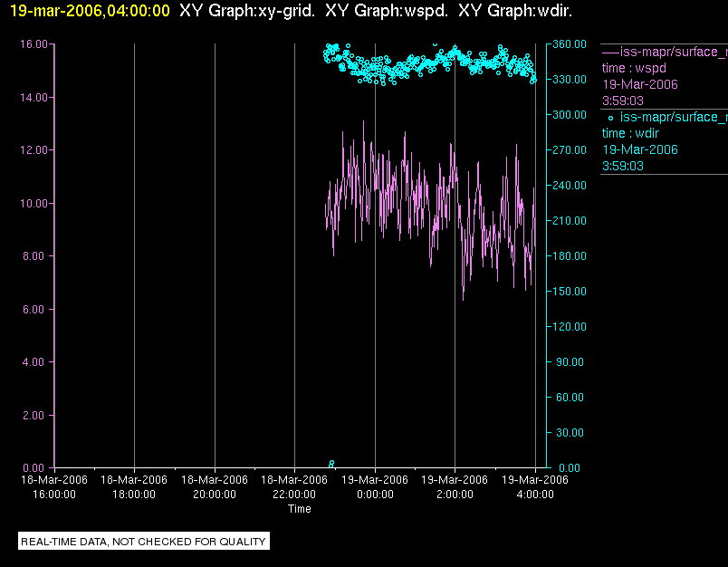Click the 240.00 right axis value
This screenshot has width=728, height=567.
tap(570, 186)
